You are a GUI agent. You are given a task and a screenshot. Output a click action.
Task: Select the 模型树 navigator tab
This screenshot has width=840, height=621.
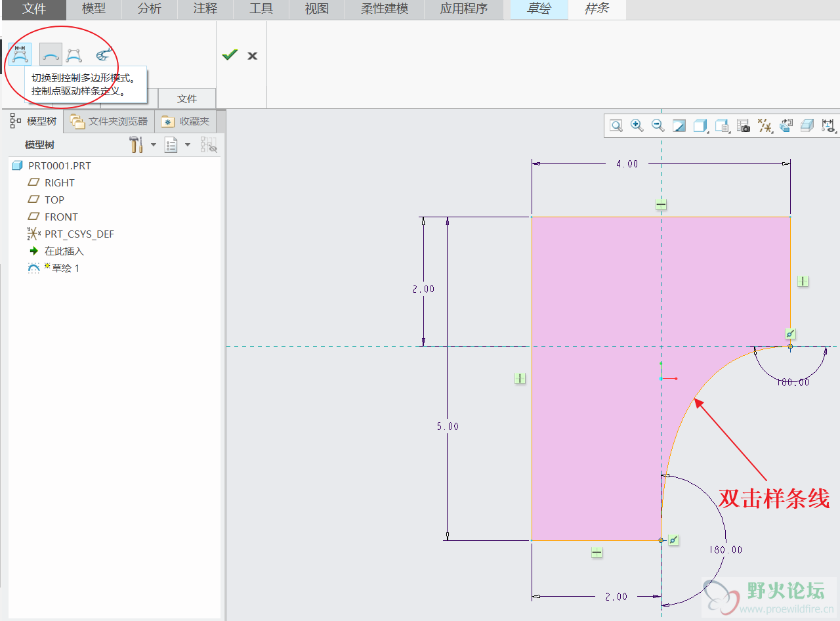pyautogui.click(x=34, y=121)
